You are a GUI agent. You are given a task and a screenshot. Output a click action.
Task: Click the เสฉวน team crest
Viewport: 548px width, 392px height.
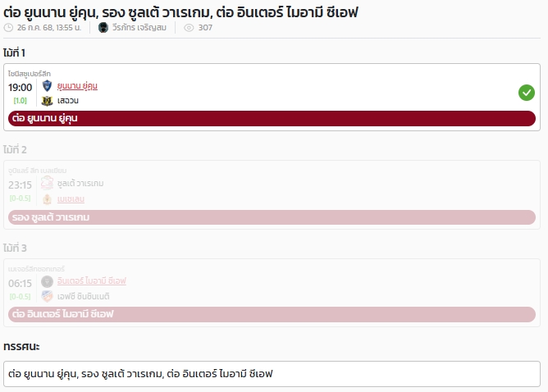point(47,101)
